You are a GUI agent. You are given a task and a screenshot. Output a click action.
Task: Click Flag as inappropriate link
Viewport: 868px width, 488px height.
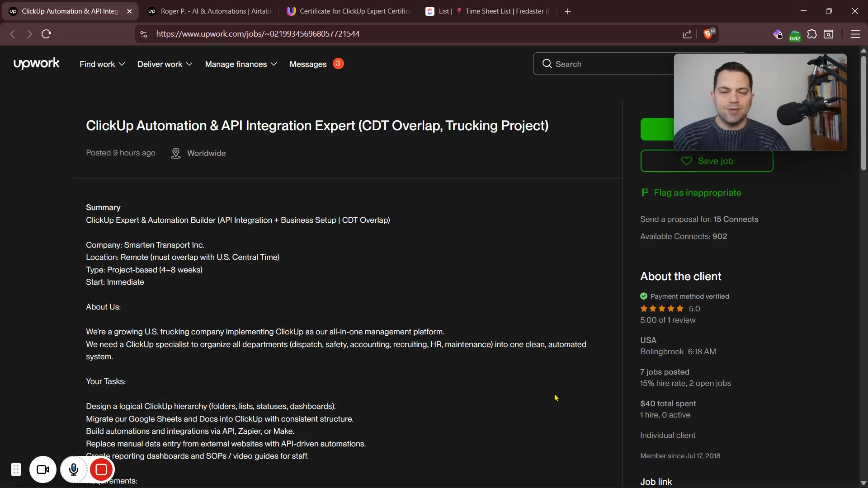(697, 193)
